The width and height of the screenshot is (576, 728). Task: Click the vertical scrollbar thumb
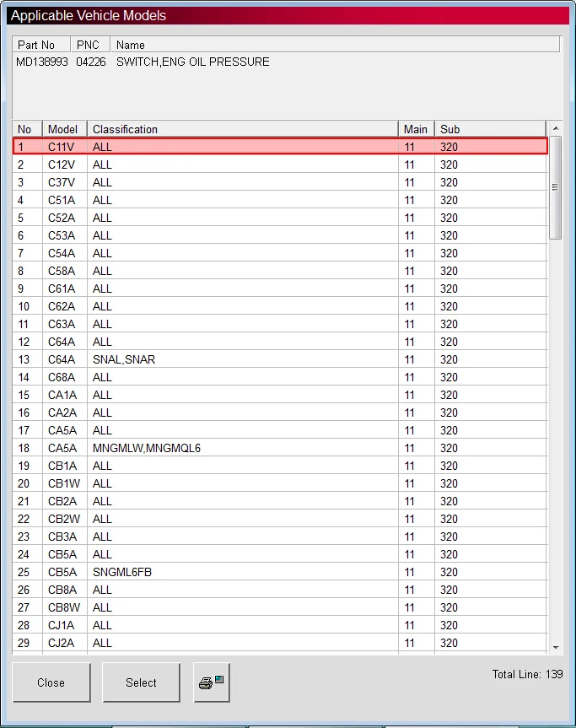555,187
